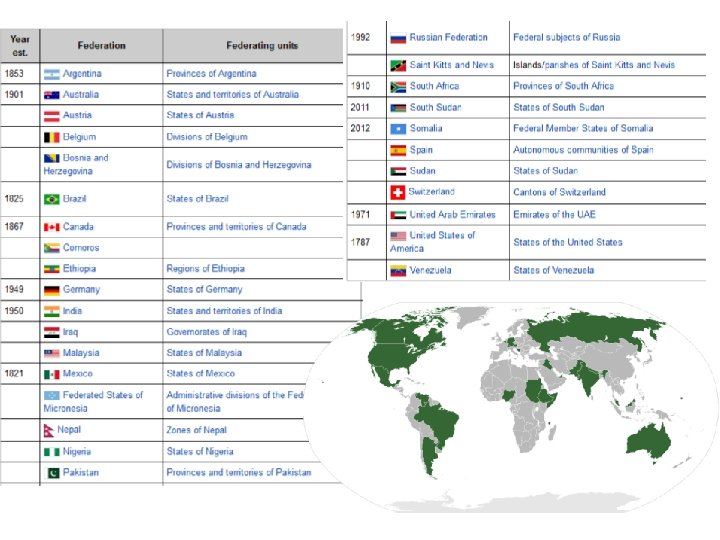Open States and territories of Australia link
Image resolution: width=720 pixels, height=540 pixels.
coord(232,95)
